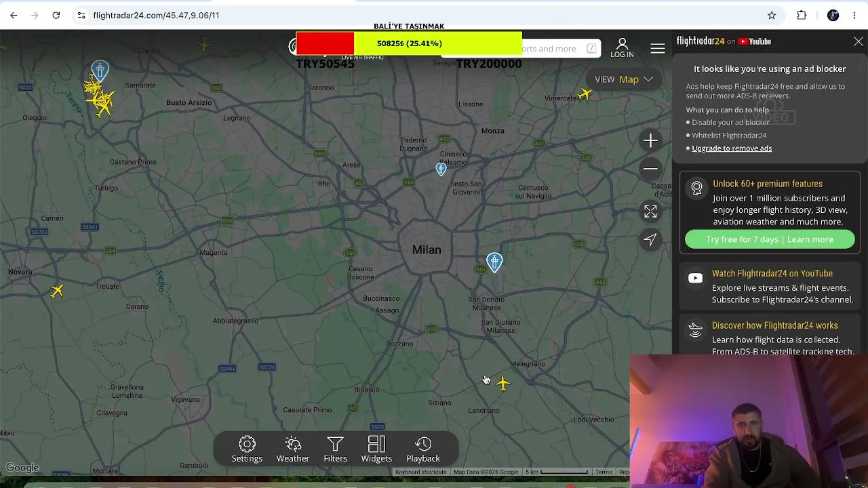
Task: Click the flightradar24 on YouTube panel header
Action: pyautogui.click(x=724, y=41)
